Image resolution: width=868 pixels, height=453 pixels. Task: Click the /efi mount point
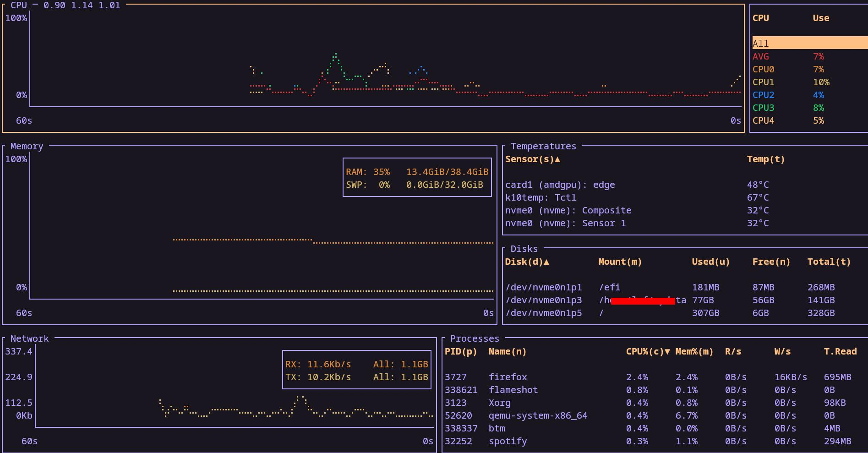pyautogui.click(x=609, y=287)
